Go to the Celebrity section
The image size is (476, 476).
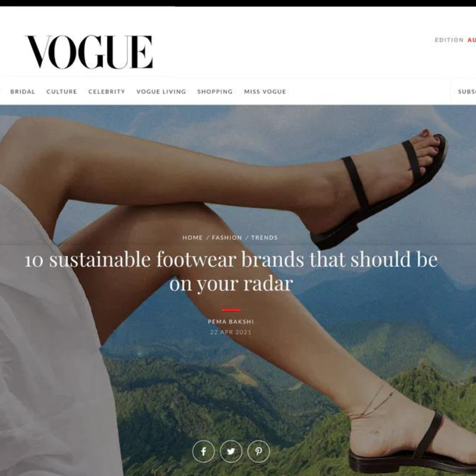[x=107, y=92]
